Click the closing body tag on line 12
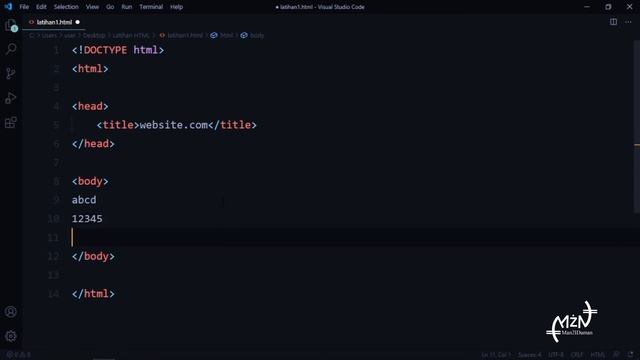 coord(93,256)
